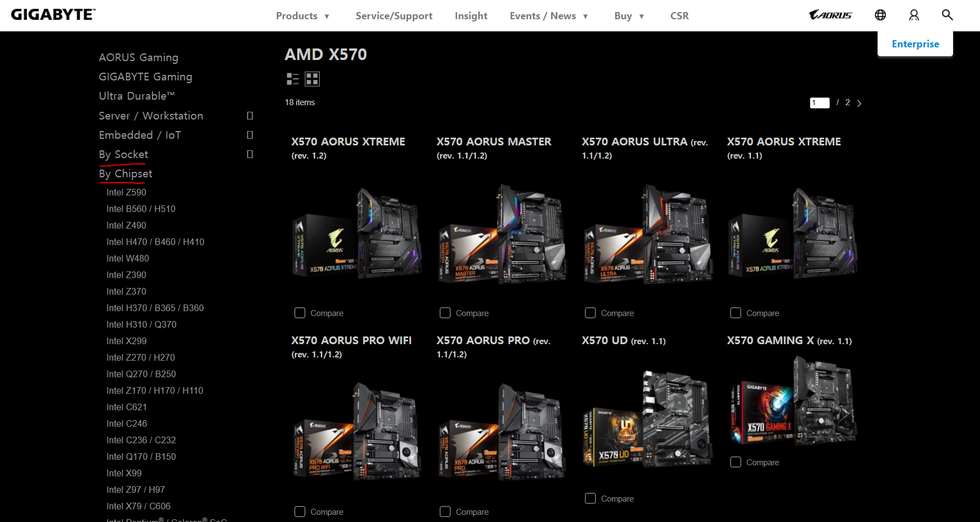The image size is (980, 522).
Task: Open Intel W480 chipset link
Action: click(x=128, y=258)
